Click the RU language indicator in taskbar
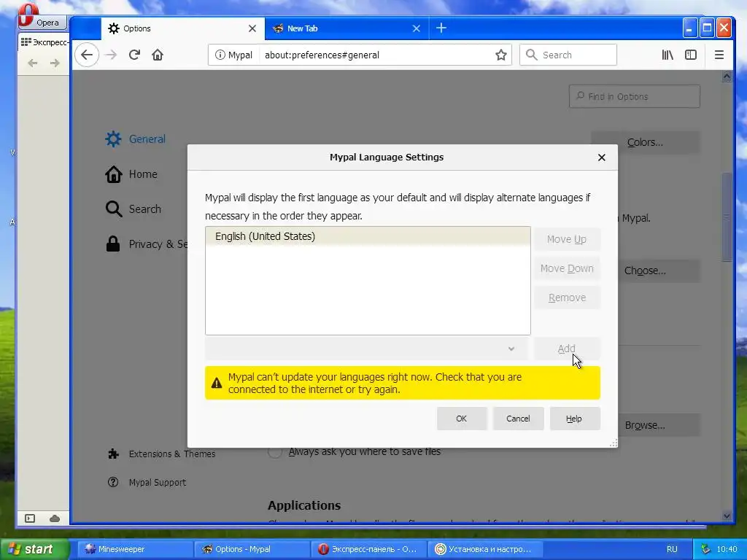 click(672, 549)
